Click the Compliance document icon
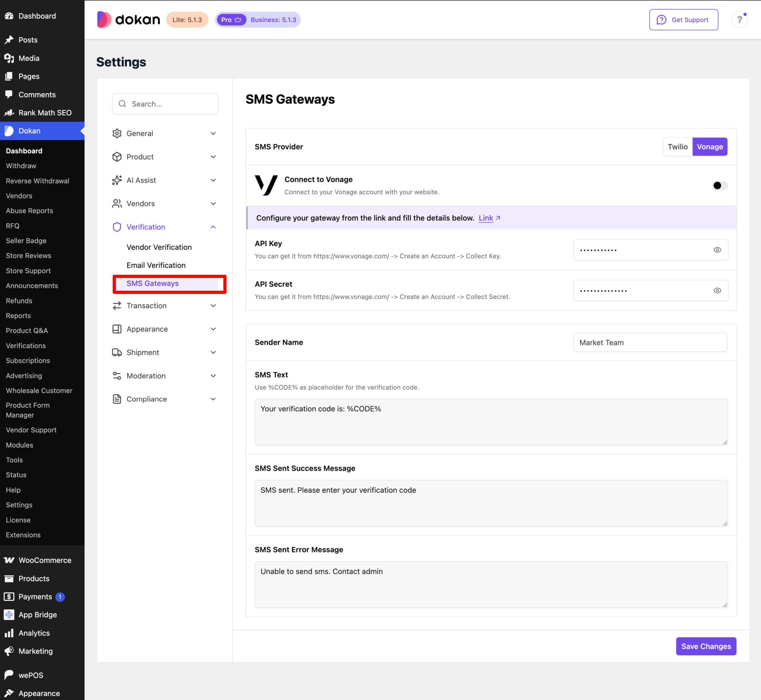 tap(117, 399)
